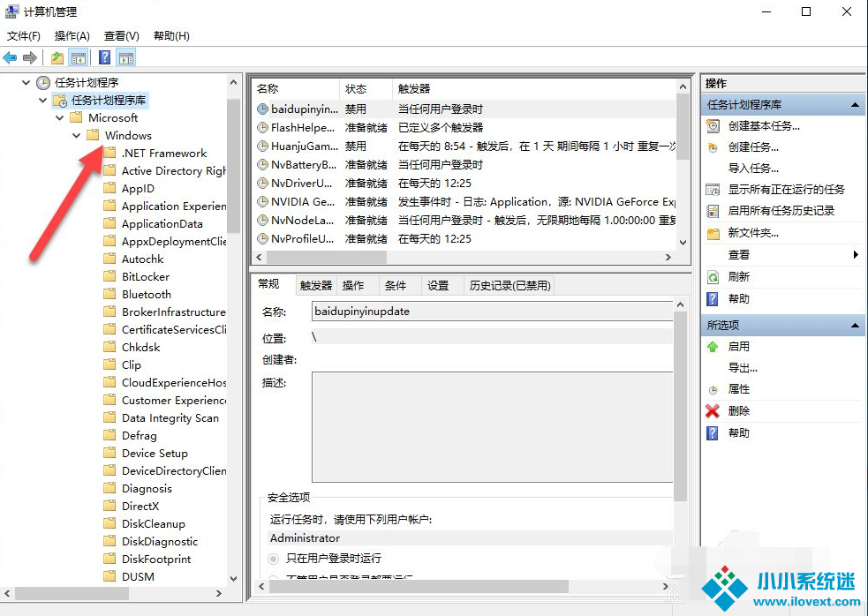Click the red 删除 X icon
This screenshot has height=616, width=868.
(x=713, y=411)
